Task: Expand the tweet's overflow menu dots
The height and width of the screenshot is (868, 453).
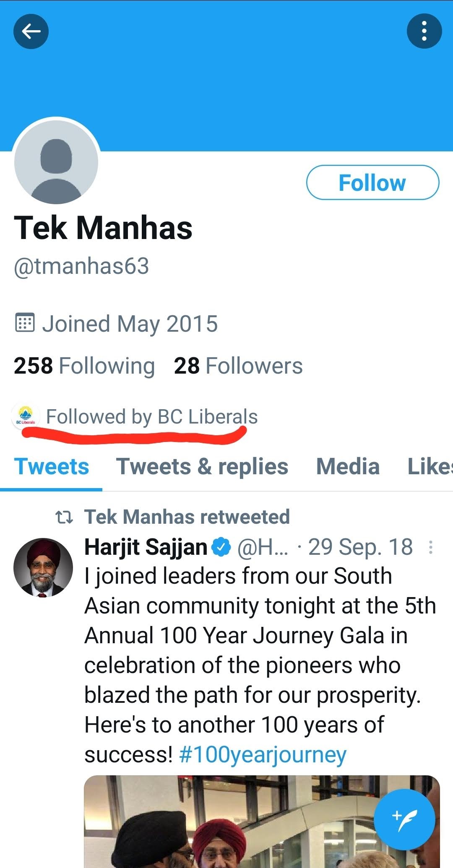Action: click(431, 547)
